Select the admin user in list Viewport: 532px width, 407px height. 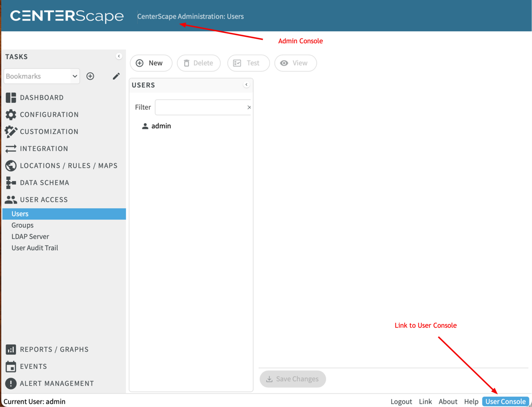[161, 126]
